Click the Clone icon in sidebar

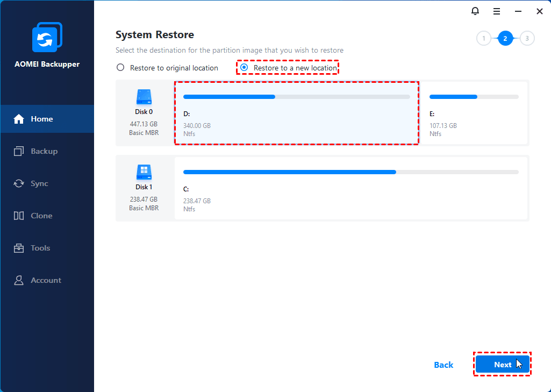tap(19, 216)
